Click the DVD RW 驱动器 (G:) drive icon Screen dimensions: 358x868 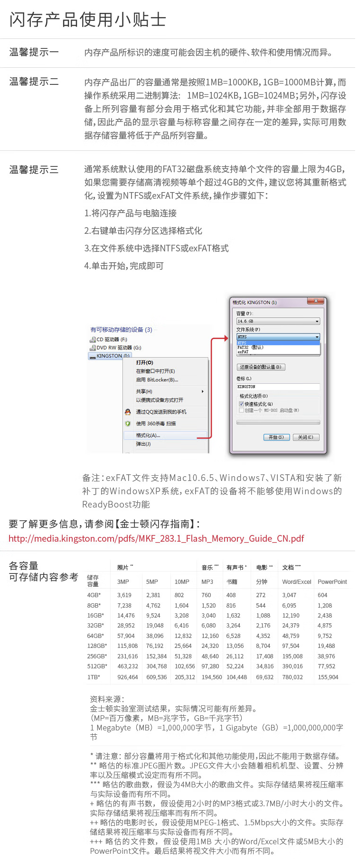coord(93,348)
